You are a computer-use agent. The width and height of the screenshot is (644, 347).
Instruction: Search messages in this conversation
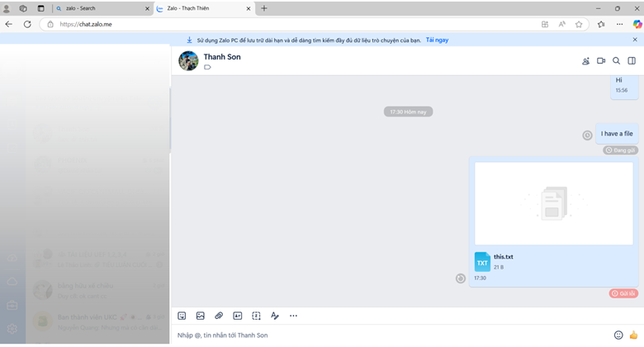coord(616,60)
